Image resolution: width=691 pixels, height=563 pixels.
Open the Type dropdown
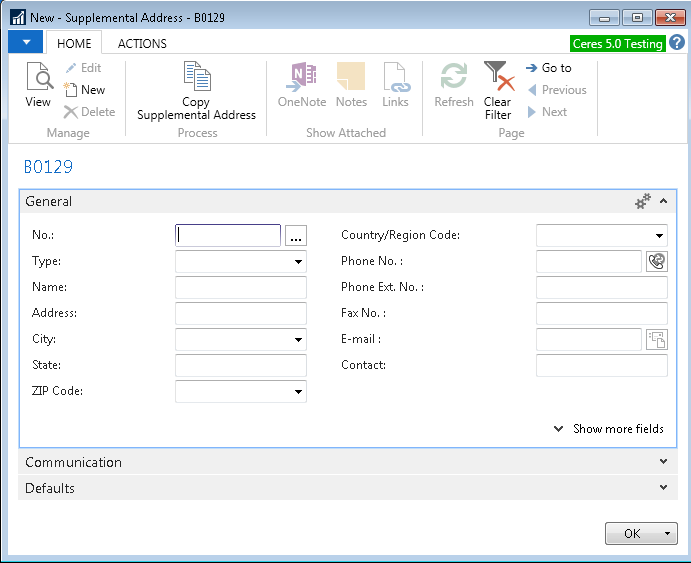298,262
